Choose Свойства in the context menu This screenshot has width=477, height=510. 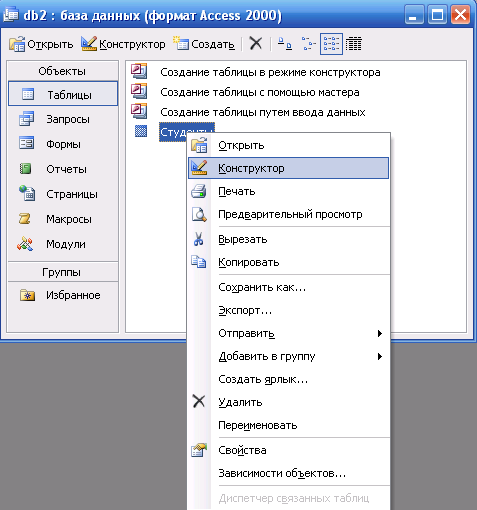point(289,450)
